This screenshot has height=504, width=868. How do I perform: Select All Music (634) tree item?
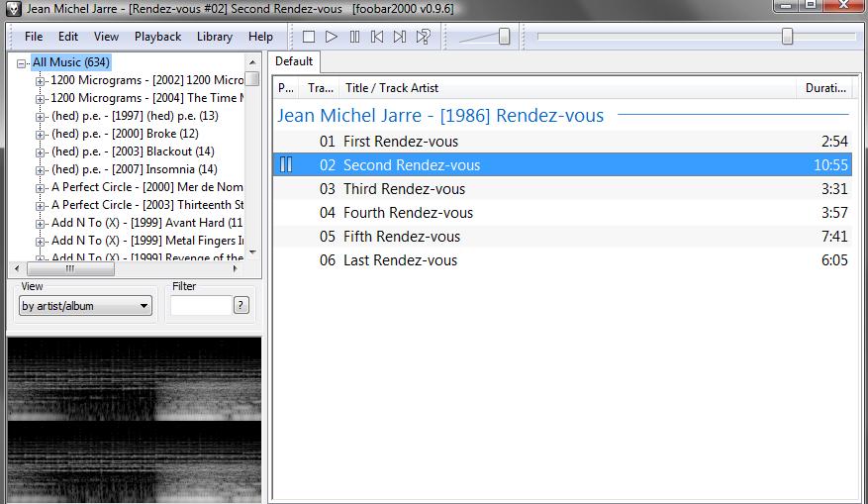[71, 62]
